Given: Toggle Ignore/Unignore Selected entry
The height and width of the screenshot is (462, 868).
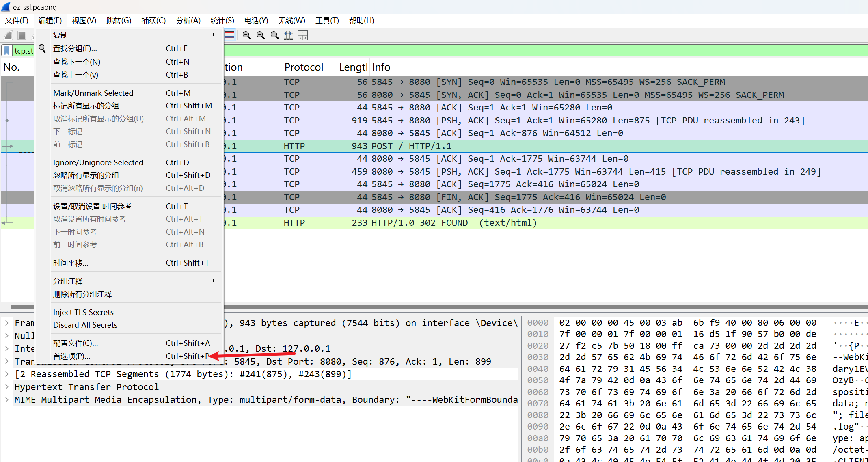Looking at the screenshot, I should point(98,162).
